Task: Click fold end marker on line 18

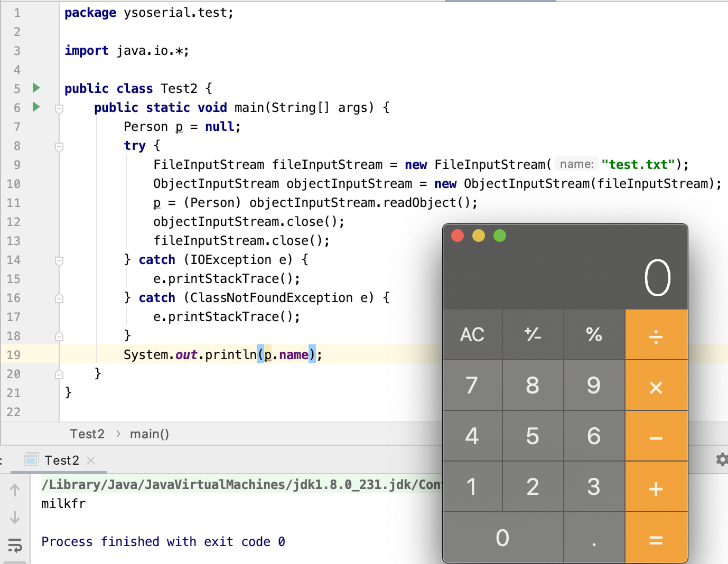Action: pyautogui.click(x=59, y=336)
